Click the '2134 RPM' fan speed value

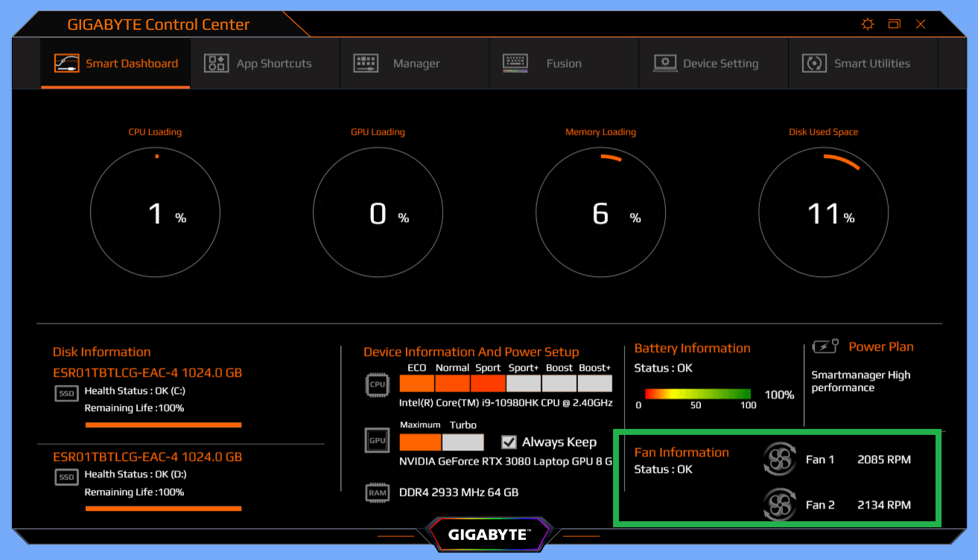(884, 505)
